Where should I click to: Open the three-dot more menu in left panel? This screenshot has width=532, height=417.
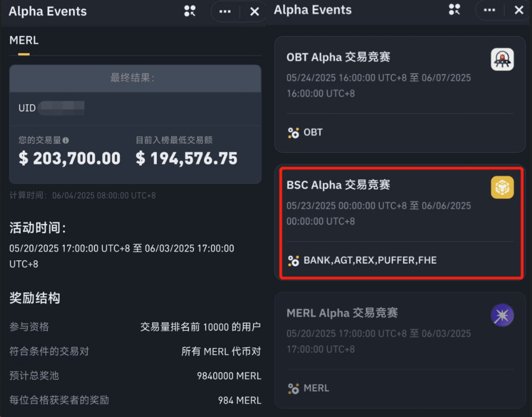pos(225,11)
